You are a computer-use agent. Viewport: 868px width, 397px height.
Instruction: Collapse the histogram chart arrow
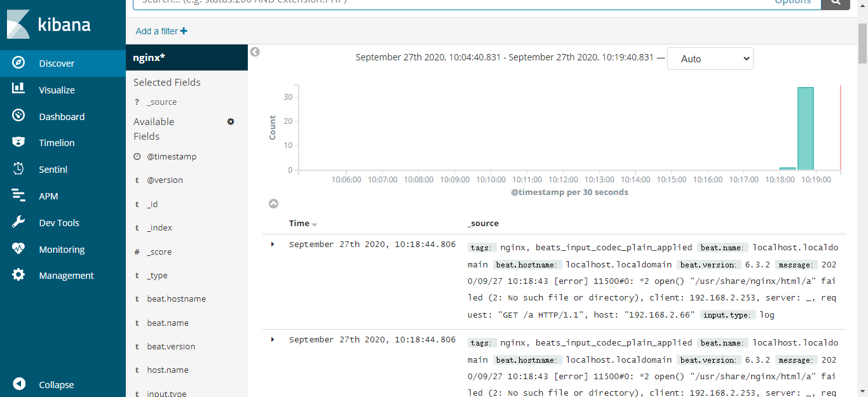[273, 204]
